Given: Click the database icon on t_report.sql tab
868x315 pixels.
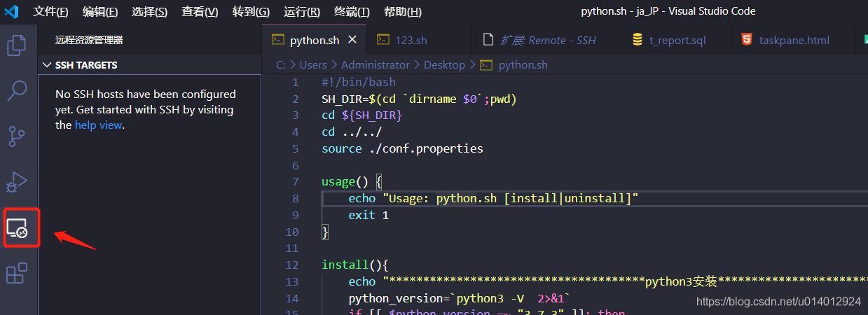Looking at the screenshot, I should coord(637,40).
